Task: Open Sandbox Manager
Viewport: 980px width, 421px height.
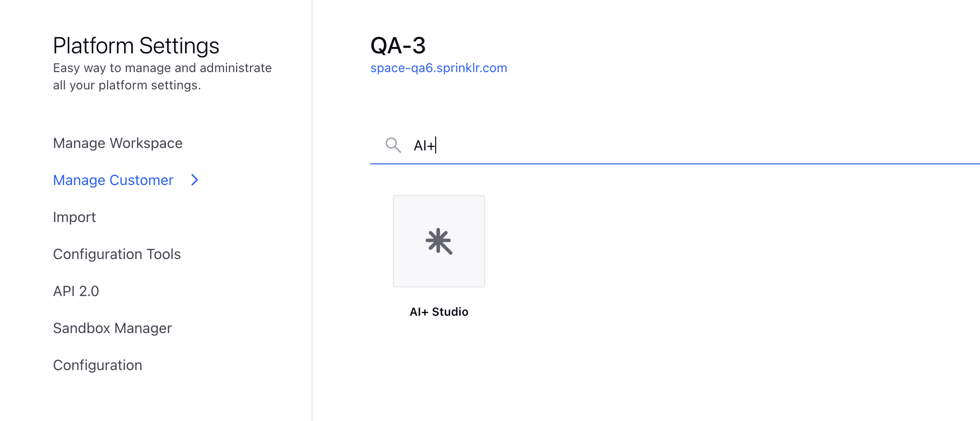Action: (113, 328)
